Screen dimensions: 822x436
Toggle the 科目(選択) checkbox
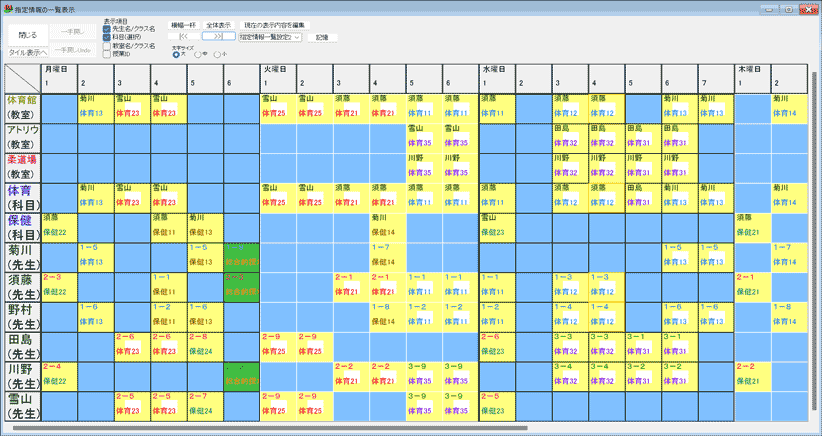coord(107,37)
